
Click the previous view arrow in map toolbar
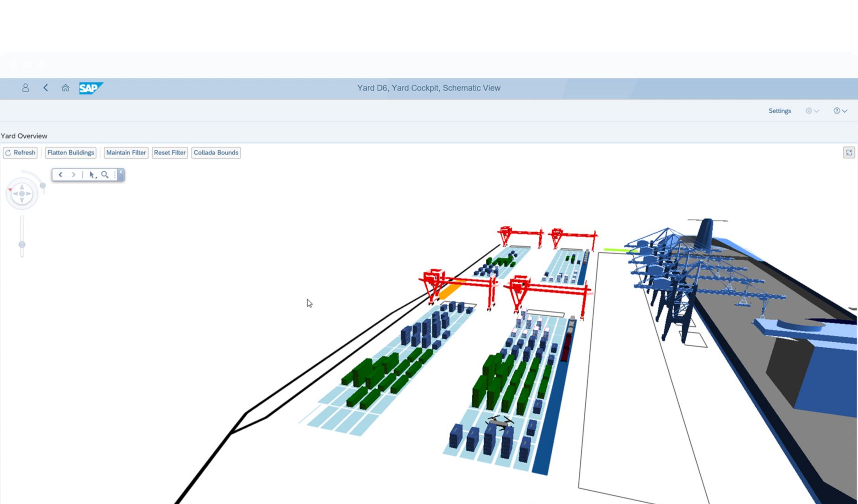60,175
